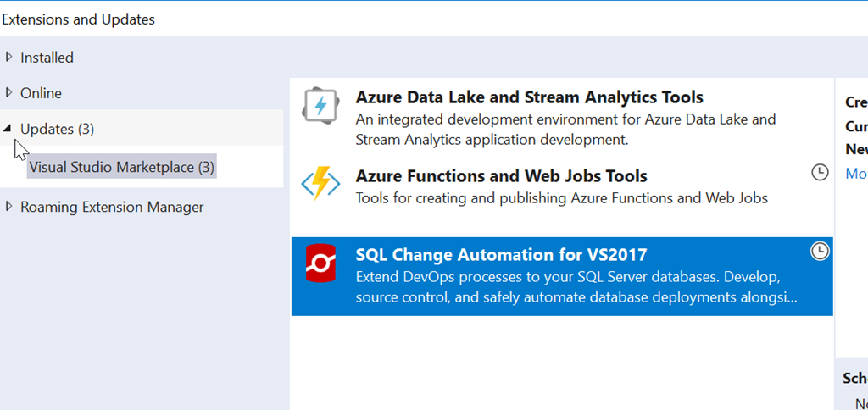Select Azure Functions and Web Jobs Tools title
This screenshot has width=868, height=410.
point(501,176)
